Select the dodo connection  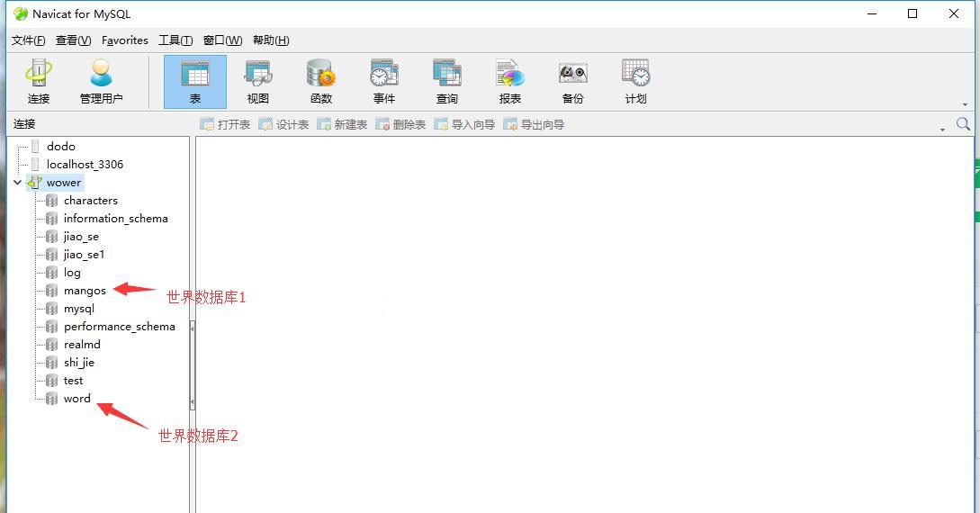tap(60, 146)
